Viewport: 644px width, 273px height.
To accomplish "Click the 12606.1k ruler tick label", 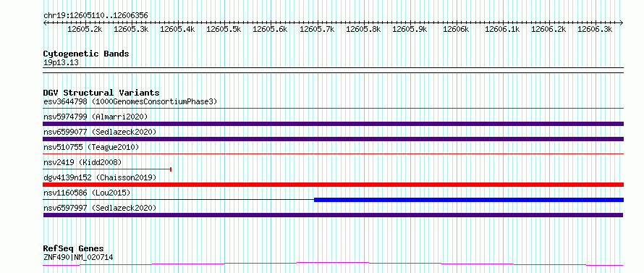I will 502,29.
